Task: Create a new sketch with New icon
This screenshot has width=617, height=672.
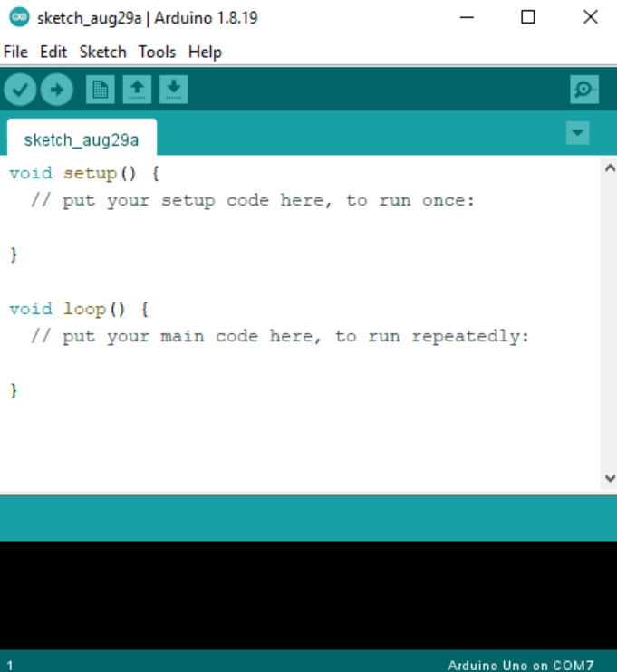Action: tap(100, 90)
